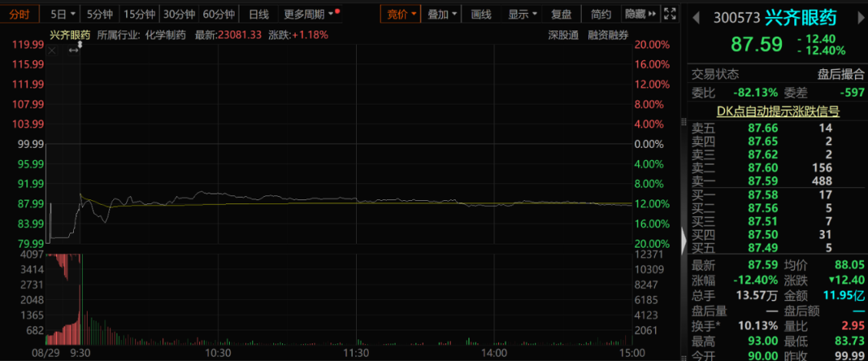Click the 总手 value 13.57万
Screen dimensions: 868x361
(756, 295)
